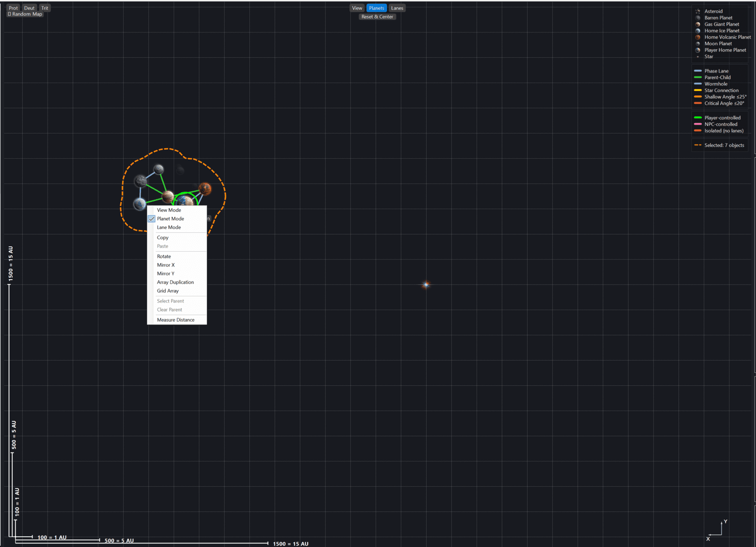756x547 pixels.
Task: Click the pink NPC-controlled swatch
Action: pos(698,124)
